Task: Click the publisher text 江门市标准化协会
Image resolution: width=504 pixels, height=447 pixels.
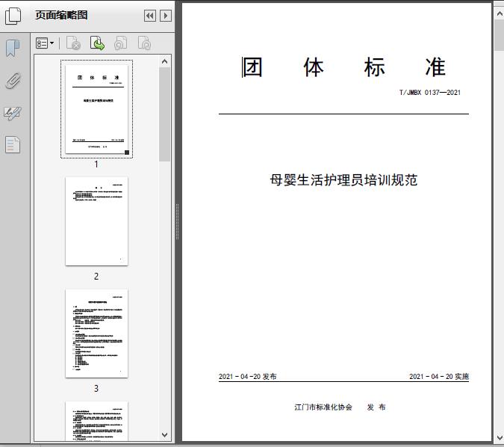Action: pyautogui.click(x=323, y=407)
